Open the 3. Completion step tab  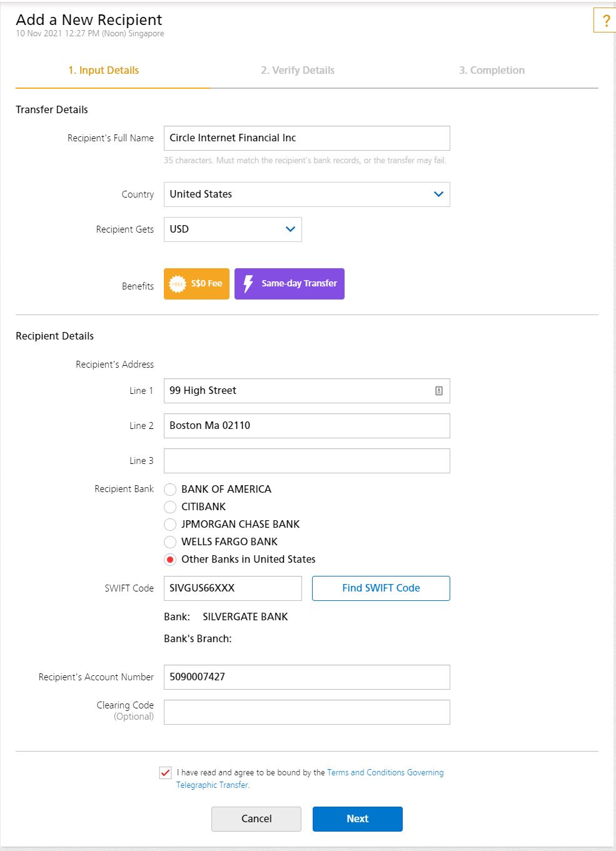[x=492, y=71]
